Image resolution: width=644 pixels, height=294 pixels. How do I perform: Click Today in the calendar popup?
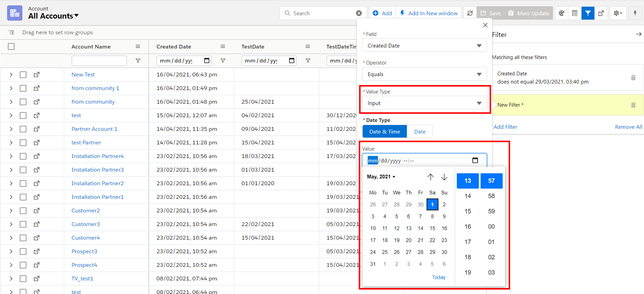[439, 277]
